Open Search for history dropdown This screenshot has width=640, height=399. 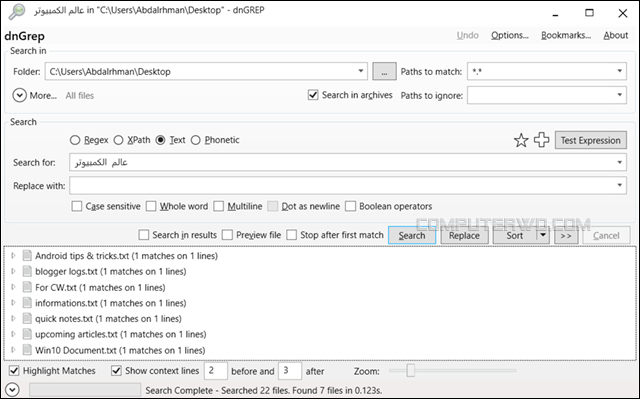click(x=619, y=162)
